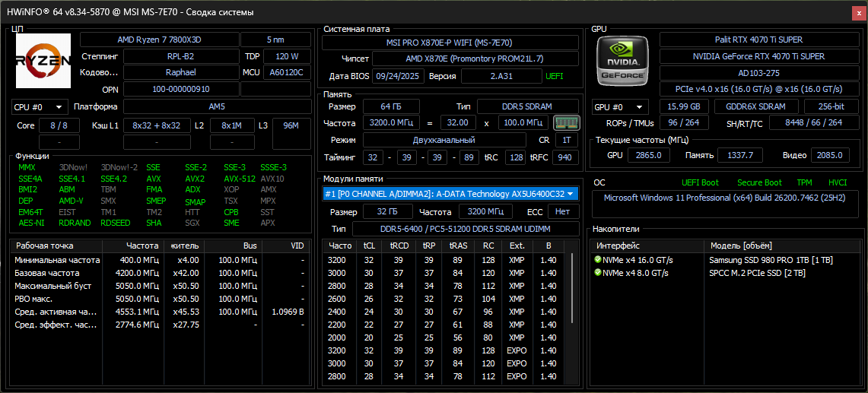Click the 2.A31 BIOS version field
The width and height of the screenshot is (868, 393).
pos(501,76)
